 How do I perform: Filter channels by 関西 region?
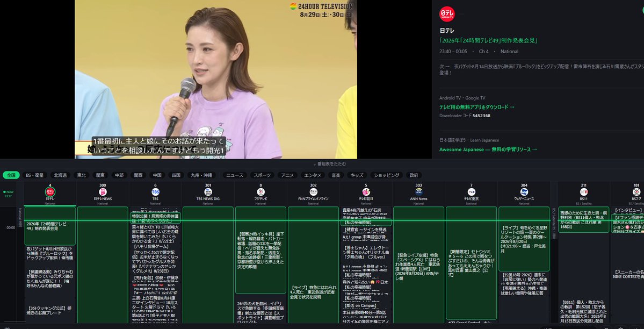(x=139, y=175)
